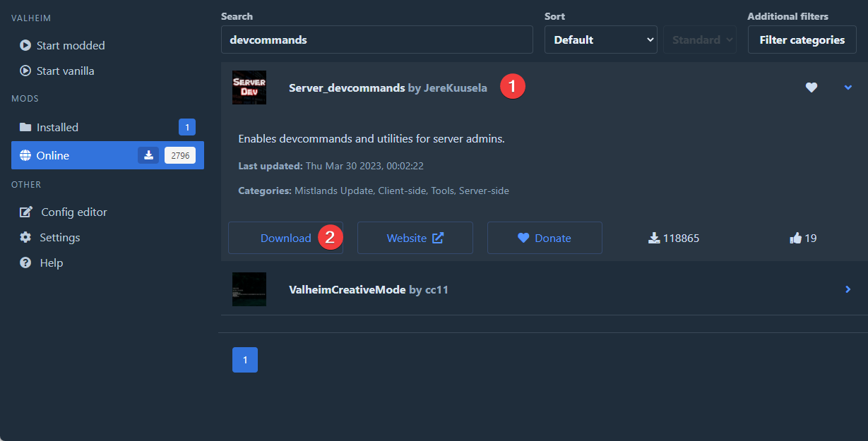Click the Installed folder icon
The height and width of the screenshot is (441, 868).
coord(25,127)
